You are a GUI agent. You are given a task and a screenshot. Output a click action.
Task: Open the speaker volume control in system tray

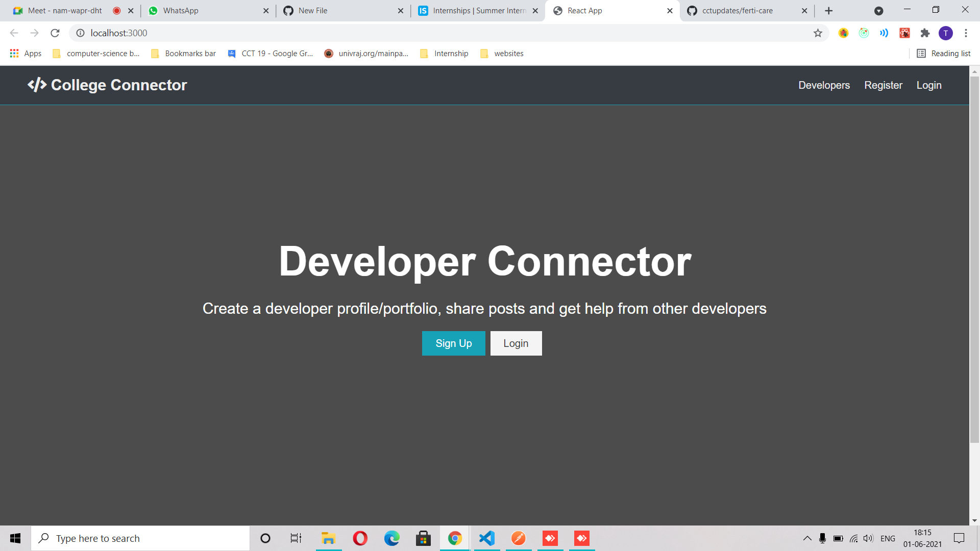pyautogui.click(x=868, y=538)
